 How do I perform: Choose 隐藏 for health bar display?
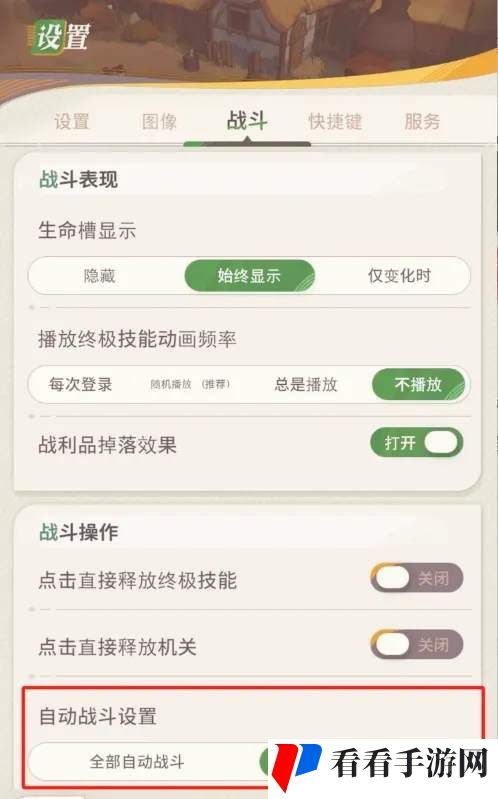pyautogui.click(x=100, y=276)
